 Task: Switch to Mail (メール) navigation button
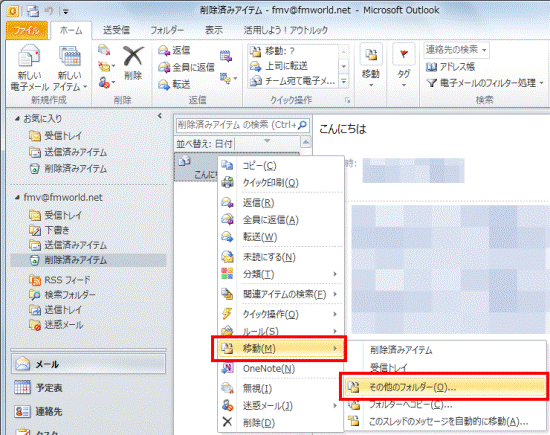click(88, 364)
